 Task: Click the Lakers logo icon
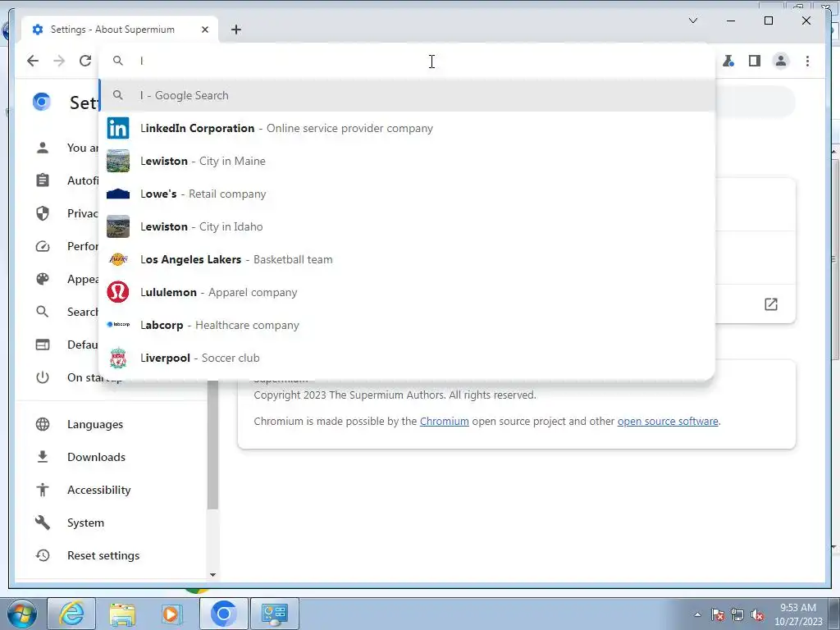click(118, 259)
